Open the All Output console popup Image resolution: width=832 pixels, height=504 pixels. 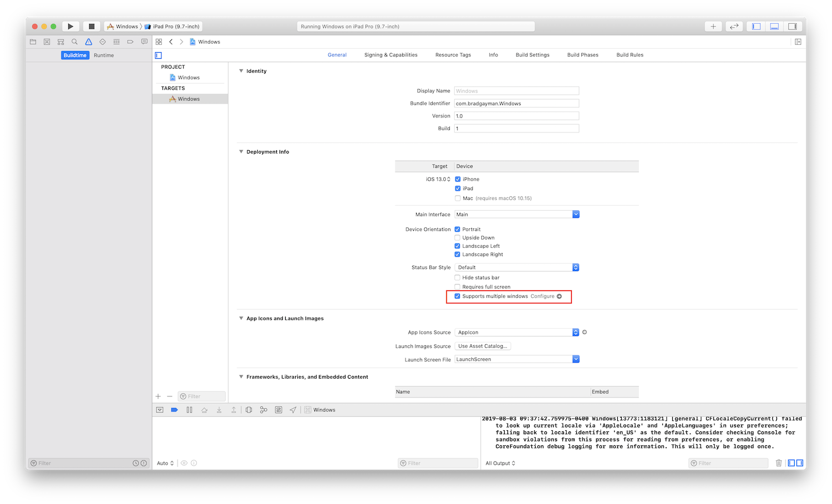point(500,463)
